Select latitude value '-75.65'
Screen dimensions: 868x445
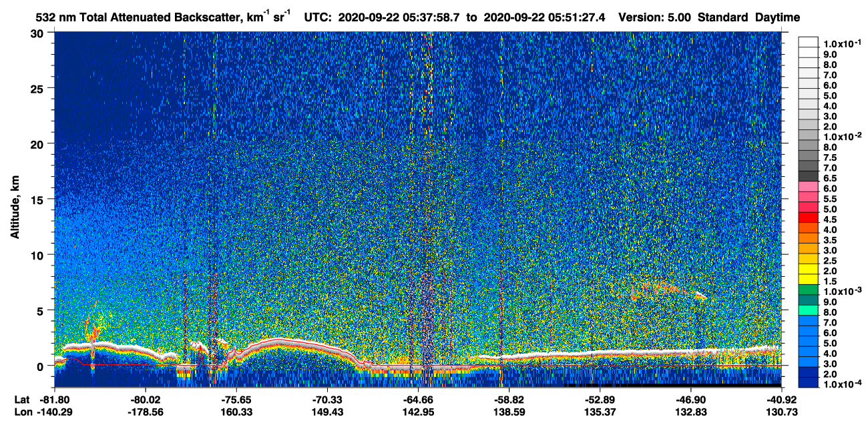(x=236, y=400)
